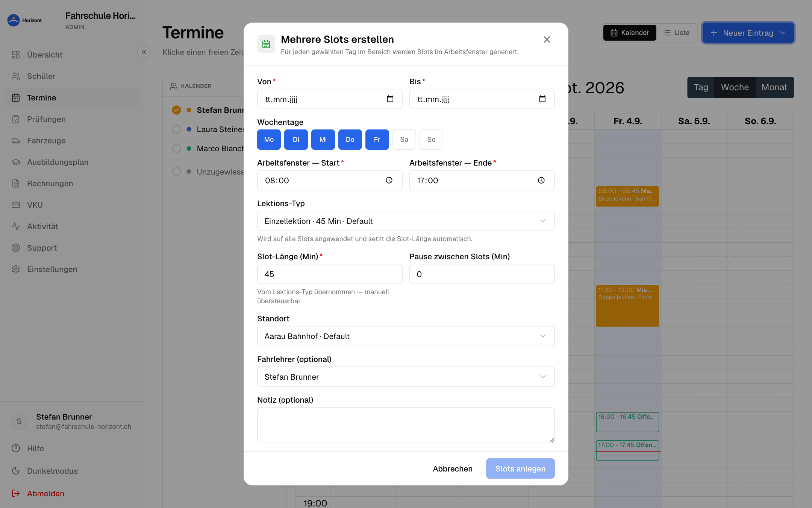812x508 pixels.
Task: Open the clock picker for Arbeitsfenster Ende
Action: [541, 180]
